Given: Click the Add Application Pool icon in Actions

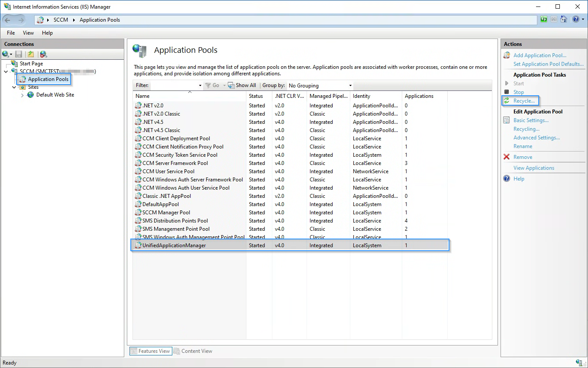Looking at the screenshot, I should click(x=507, y=55).
